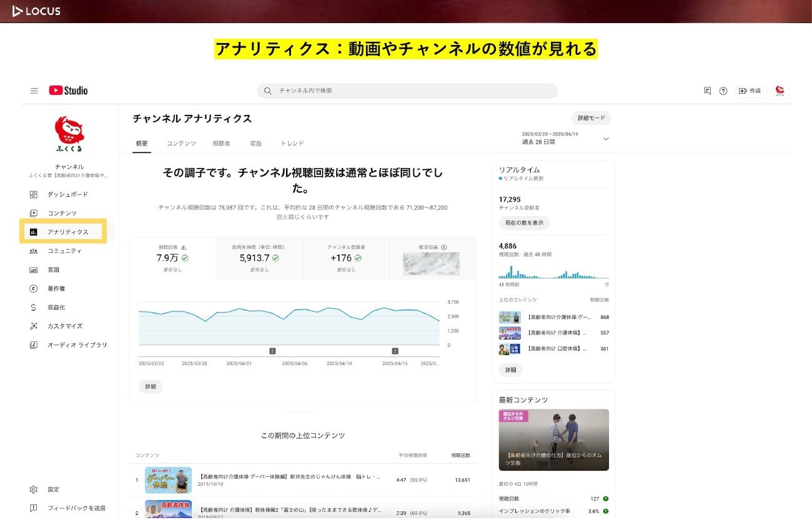The height and width of the screenshot is (525, 812).
Task: Select the Watch time (総再生時間) metric card
Action: click(259, 258)
